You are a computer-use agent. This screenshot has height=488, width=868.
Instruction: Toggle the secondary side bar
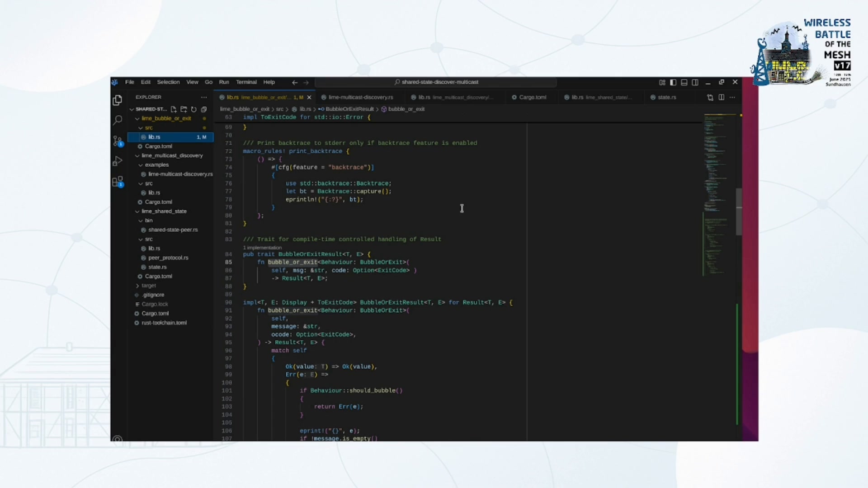pyautogui.click(x=695, y=82)
